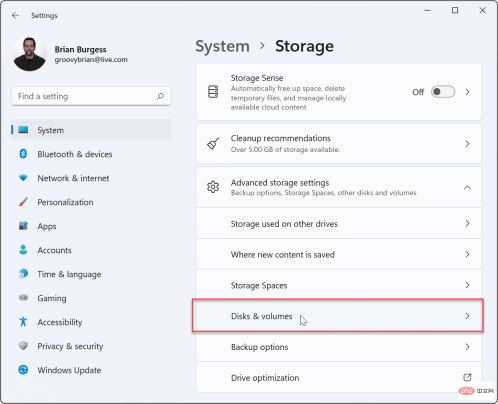The width and height of the screenshot is (498, 404).
Task: Click Brian Burgess account name
Action: (x=80, y=49)
